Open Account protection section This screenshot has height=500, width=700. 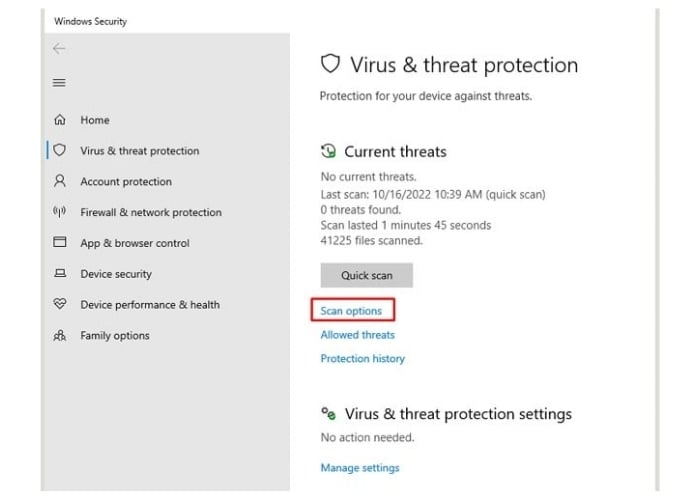point(126,182)
